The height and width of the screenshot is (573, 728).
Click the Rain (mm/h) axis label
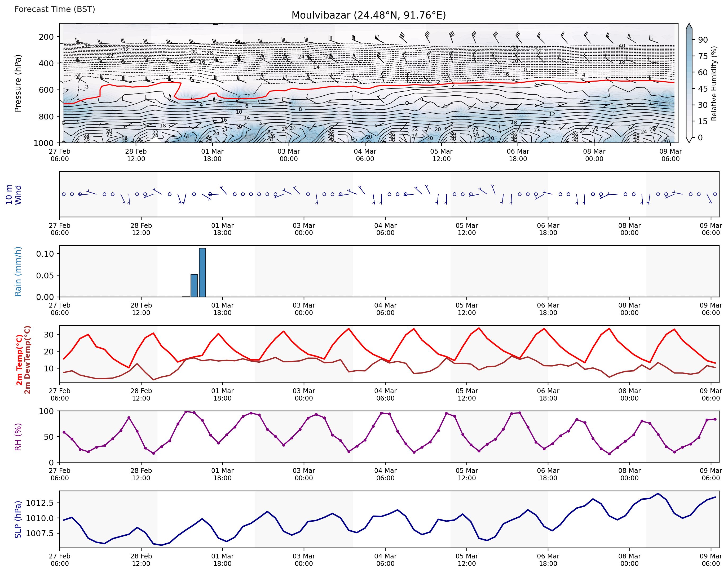point(18,272)
